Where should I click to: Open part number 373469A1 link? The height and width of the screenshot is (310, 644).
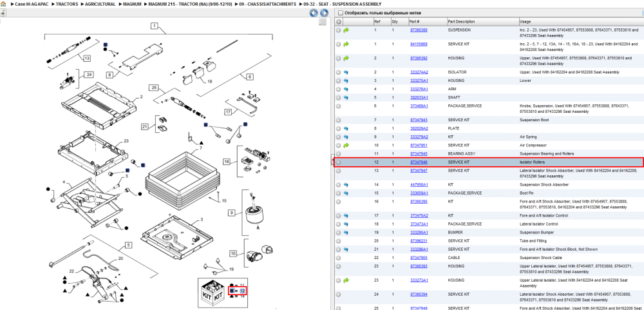coord(419,106)
